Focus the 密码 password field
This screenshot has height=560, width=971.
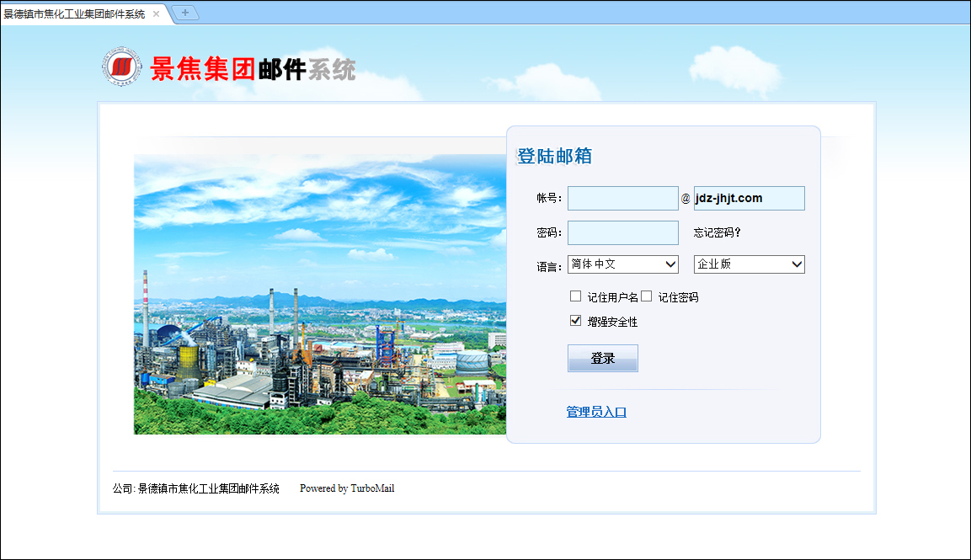pos(622,233)
